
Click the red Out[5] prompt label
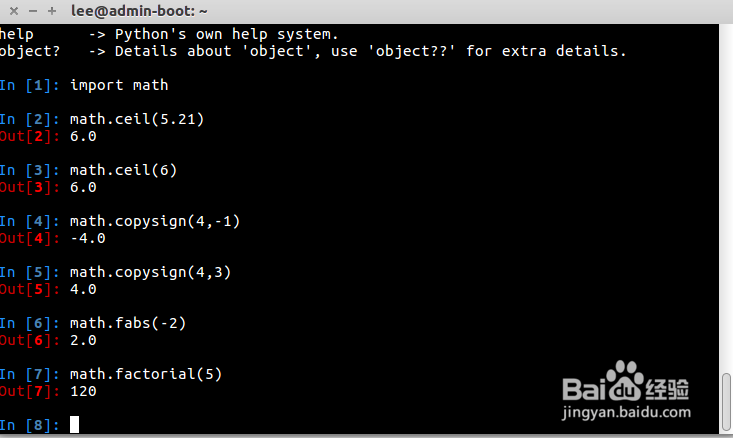click(x=30, y=289)
